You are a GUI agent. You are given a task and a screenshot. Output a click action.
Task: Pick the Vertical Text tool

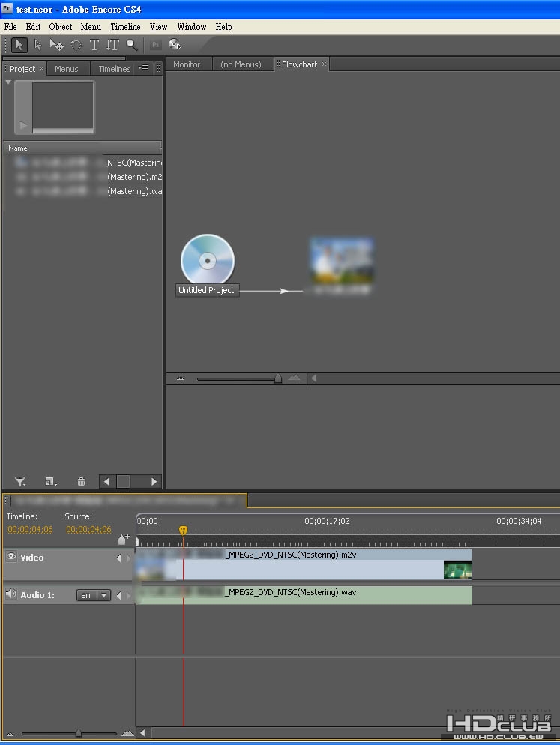click(x=112, y=45)
